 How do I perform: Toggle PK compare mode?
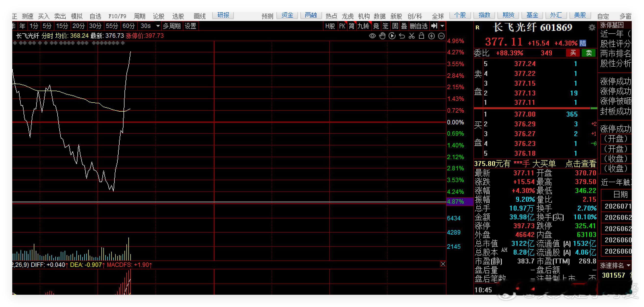coord(342,26)
